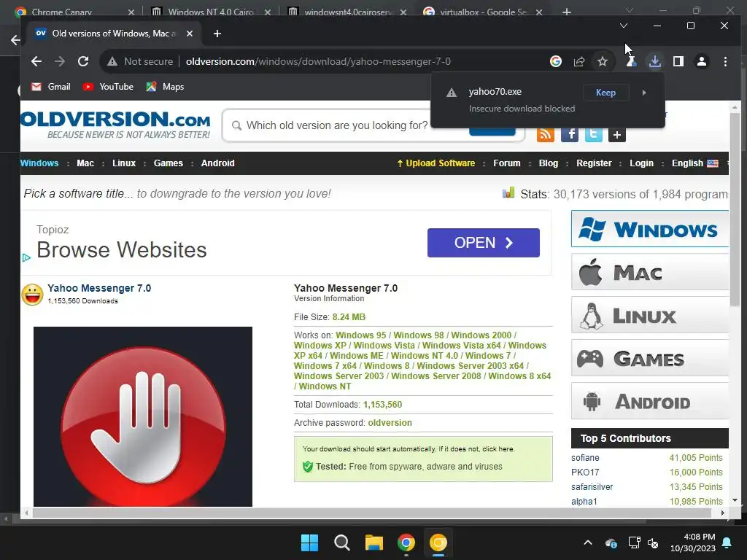Open the Blog link
This screenshot has height=560, width=747.
coord(549,163)
